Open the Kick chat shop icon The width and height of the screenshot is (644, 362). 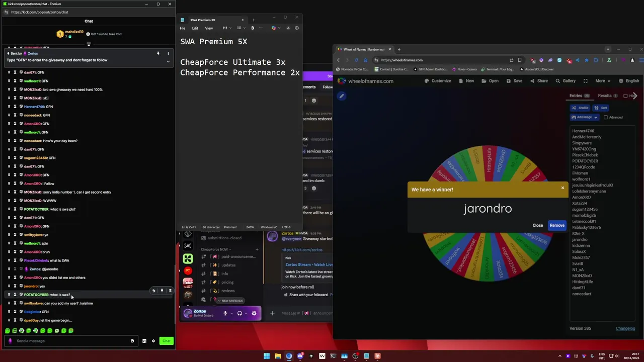[x=144, y=341]
